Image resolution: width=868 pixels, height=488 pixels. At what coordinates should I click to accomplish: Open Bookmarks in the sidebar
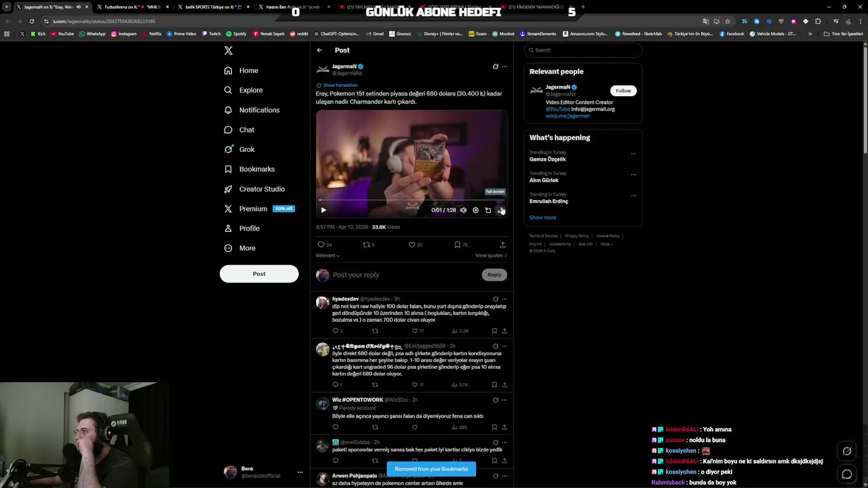[x=248, y=169]
